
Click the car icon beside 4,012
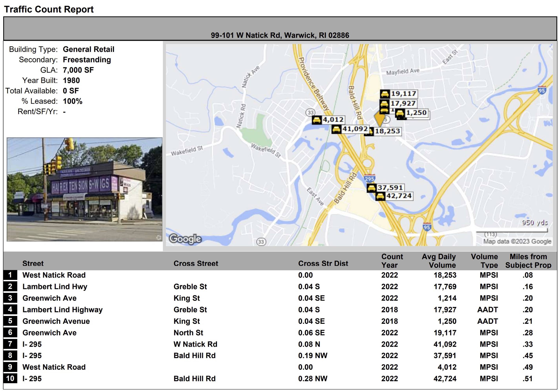[x=317, y=120]
